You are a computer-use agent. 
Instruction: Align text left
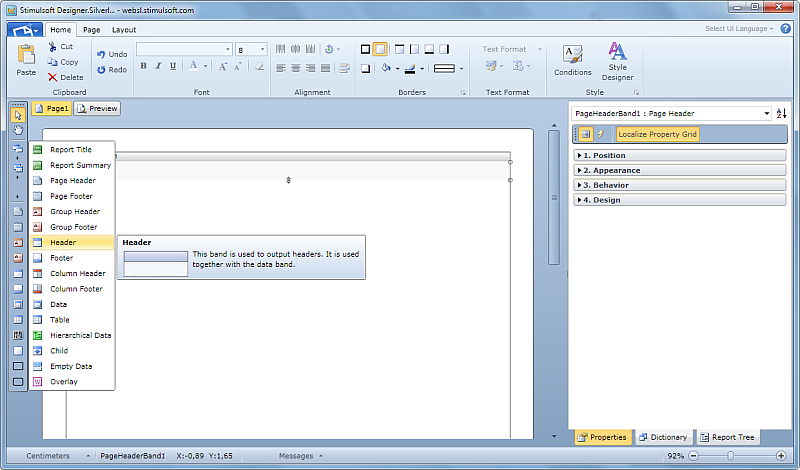point(281,68)
